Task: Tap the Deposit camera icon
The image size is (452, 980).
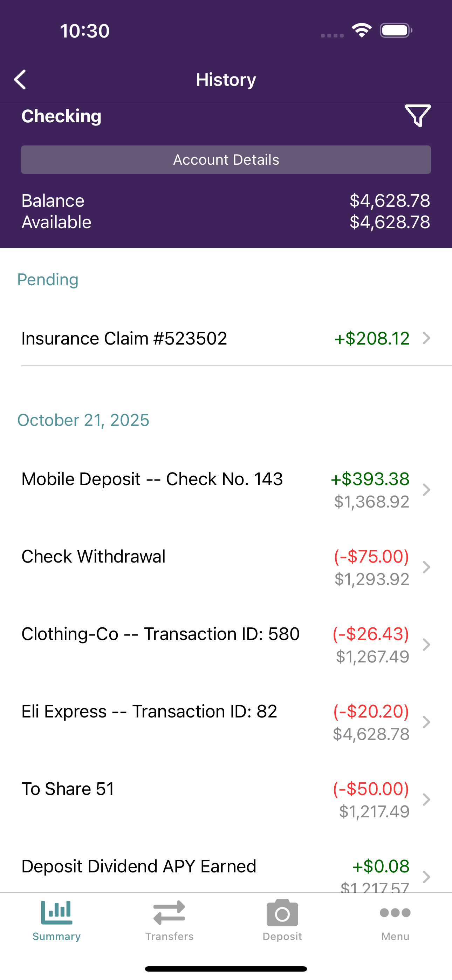Action: (282, 912)
